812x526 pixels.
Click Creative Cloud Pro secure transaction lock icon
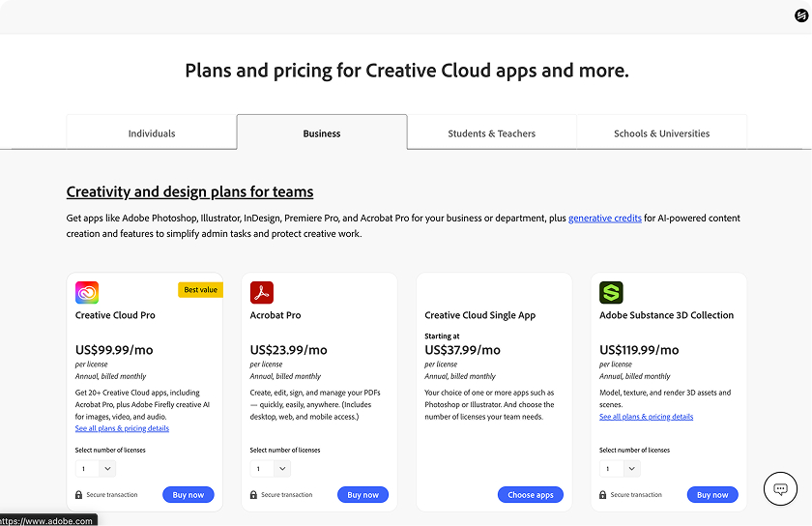[x=78, y=495]
